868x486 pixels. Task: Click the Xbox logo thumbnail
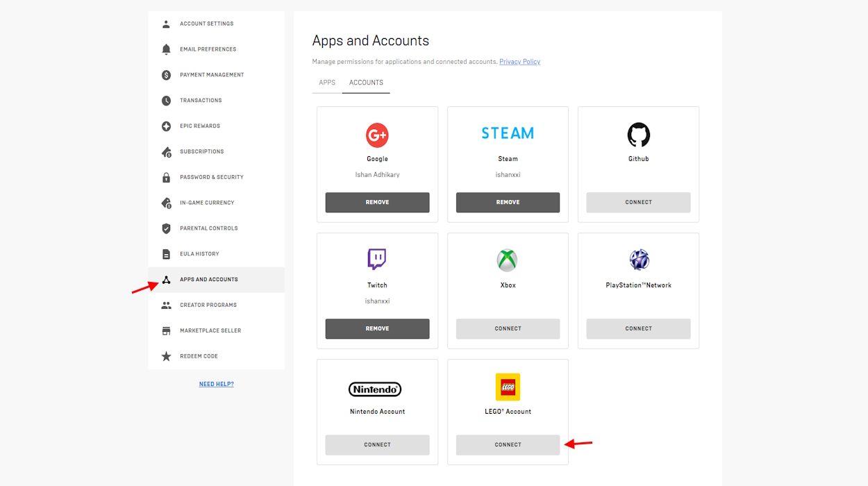(508, 260)
